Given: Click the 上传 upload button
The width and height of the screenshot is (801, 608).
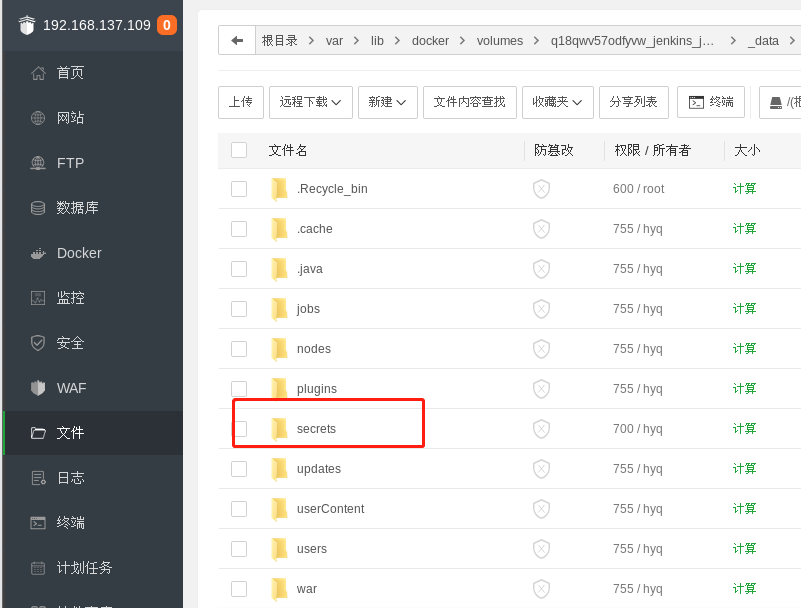Looking at the screenshot, I should [240, 102].
